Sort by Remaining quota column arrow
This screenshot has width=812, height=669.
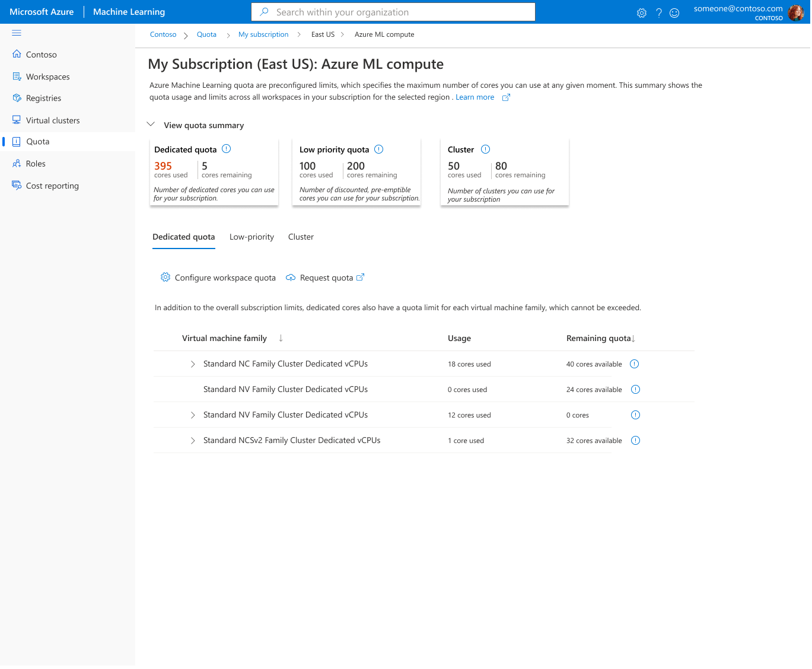pos(633,339)
